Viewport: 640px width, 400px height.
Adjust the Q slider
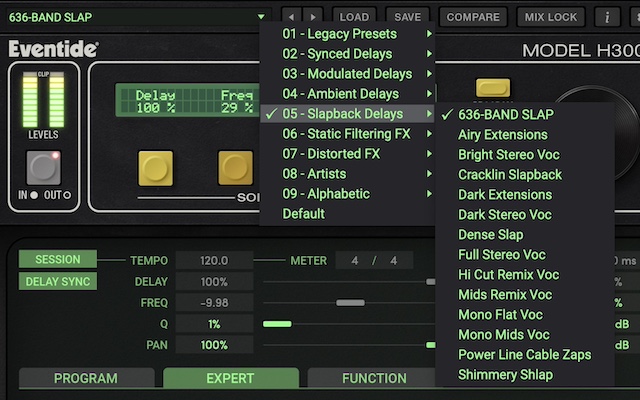pyautogui.click(x=277, y=324)
